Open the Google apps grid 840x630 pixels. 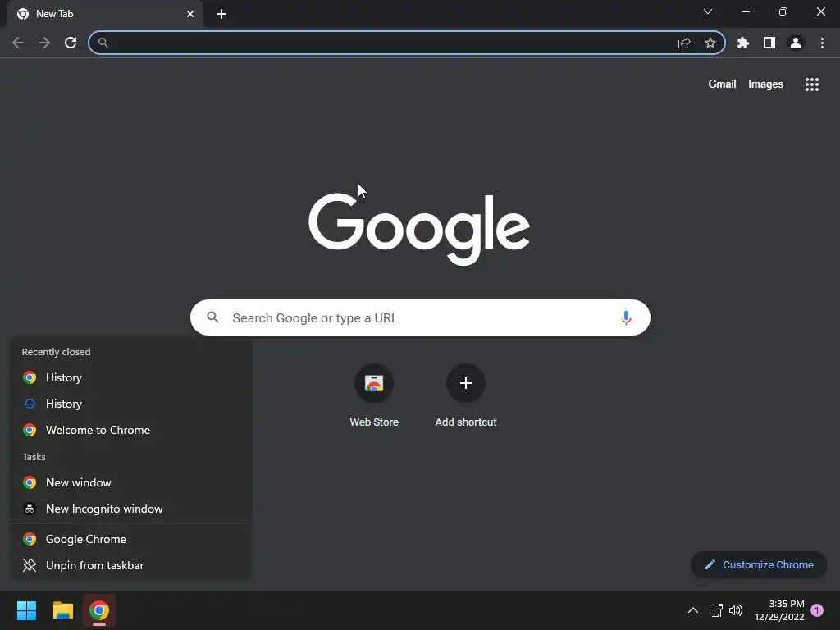pyautogui.click(x=812, y=84)
